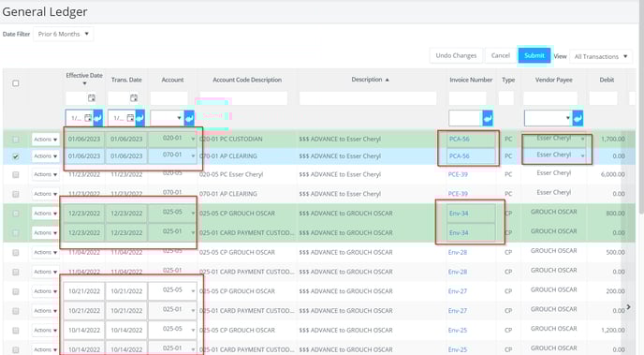
Task: Check the 020-01 PC CUSTODIAN row checkbox
Action: tap(16, 140)
